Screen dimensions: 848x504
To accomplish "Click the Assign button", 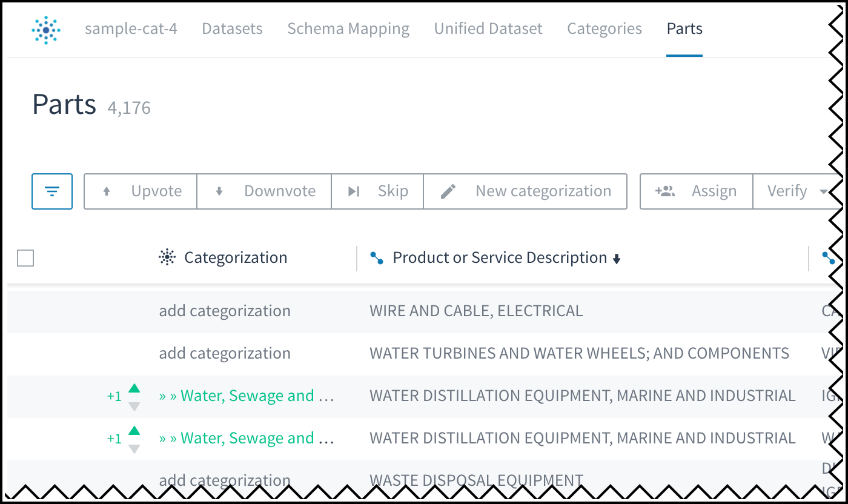I will click(697, 191).
